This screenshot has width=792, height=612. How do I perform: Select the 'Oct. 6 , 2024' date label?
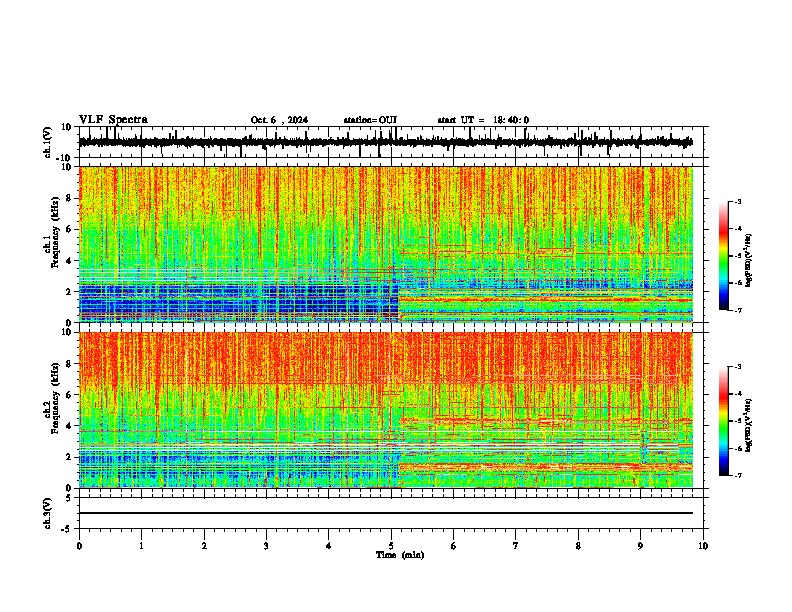click(x=279, y=120)
